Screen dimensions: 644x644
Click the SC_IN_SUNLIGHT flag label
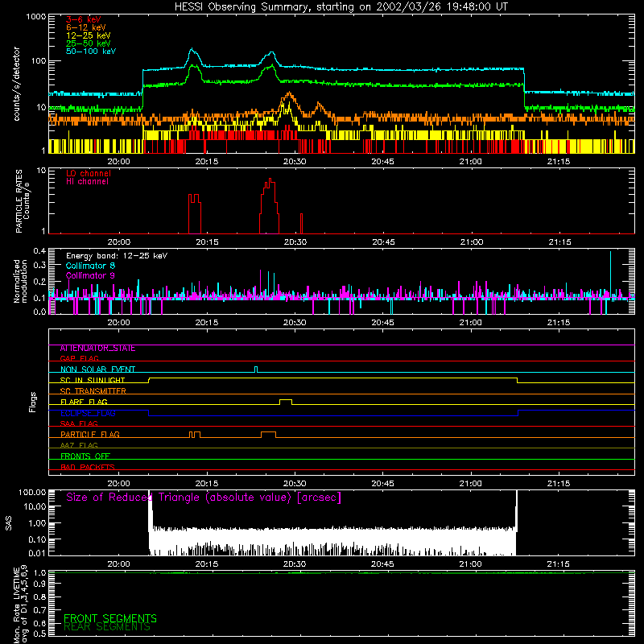tap(93, 380)
